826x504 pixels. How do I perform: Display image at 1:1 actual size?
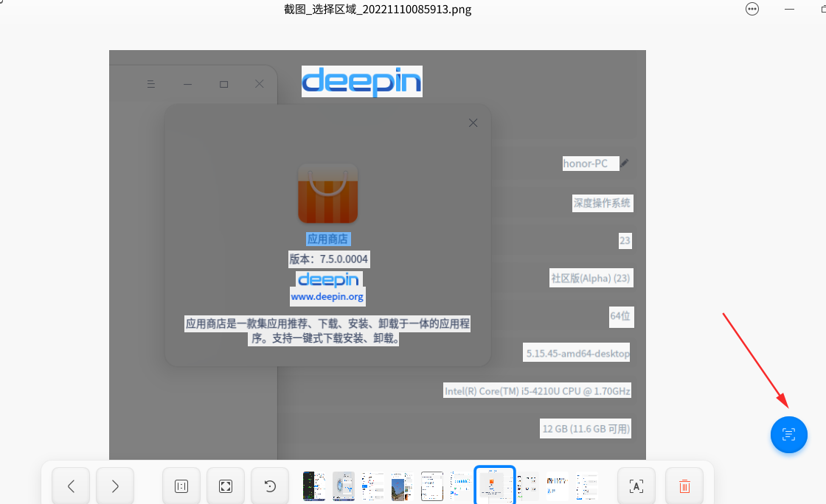tap(181, 486)
